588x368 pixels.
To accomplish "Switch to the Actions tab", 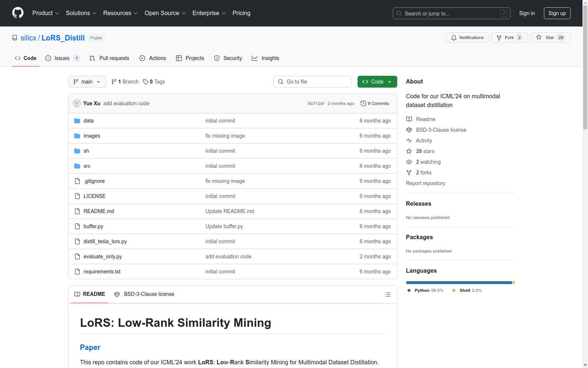I will [x=153, y=58].
